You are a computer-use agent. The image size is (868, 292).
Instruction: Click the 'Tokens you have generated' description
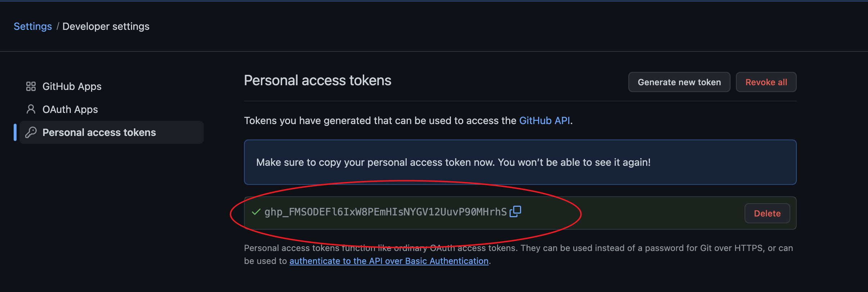(408, 120)
